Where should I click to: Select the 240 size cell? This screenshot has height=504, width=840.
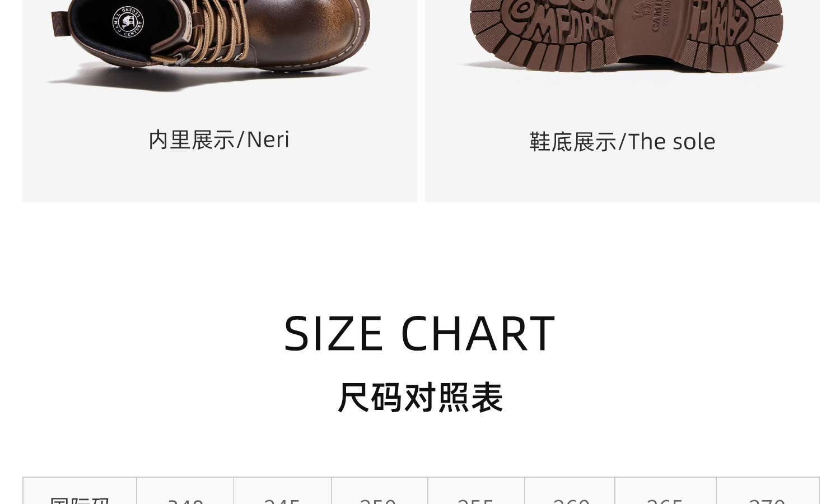185,491
